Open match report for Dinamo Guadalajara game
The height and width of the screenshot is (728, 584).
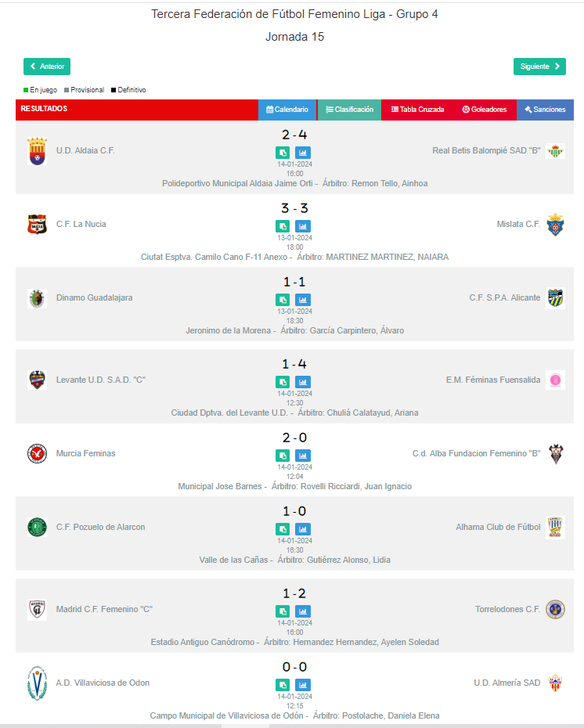283,300
